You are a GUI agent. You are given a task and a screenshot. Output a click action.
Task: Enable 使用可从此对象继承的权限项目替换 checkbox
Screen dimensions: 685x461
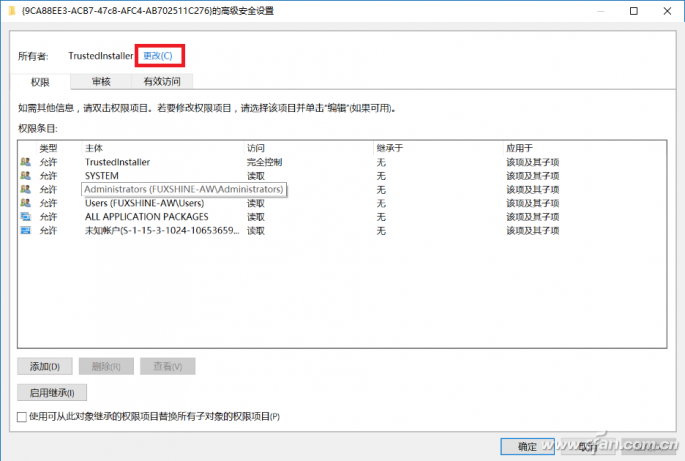pos(23,416)
